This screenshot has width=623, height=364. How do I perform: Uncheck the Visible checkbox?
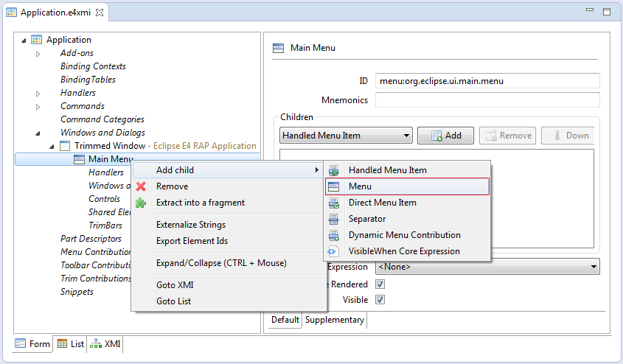pos(380,300)
